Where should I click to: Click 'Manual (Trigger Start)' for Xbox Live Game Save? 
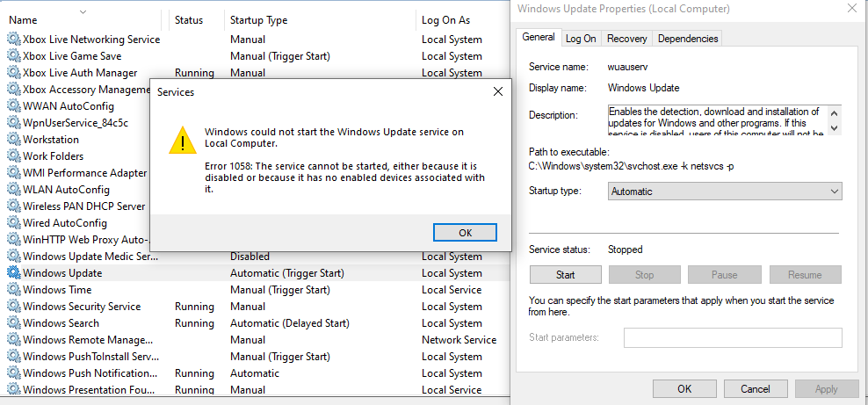[280, 56]
